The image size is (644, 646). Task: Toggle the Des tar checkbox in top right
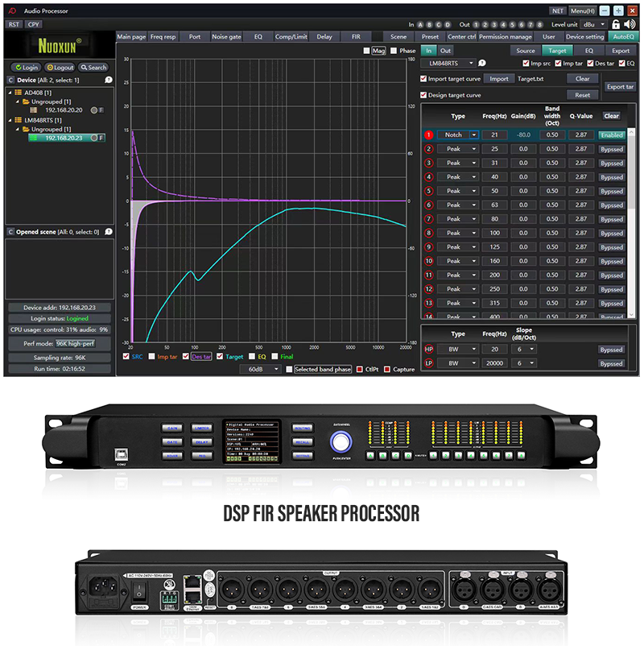[x=590, y=63]
